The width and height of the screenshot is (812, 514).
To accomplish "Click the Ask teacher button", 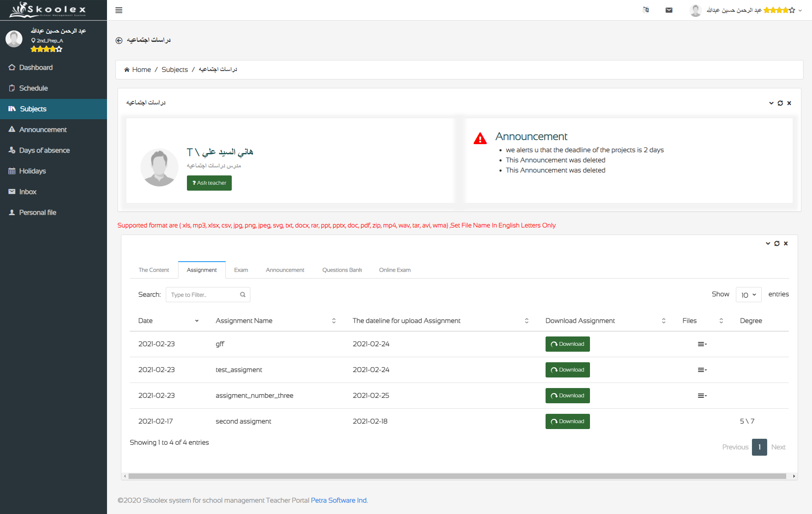I will point(209,183).
